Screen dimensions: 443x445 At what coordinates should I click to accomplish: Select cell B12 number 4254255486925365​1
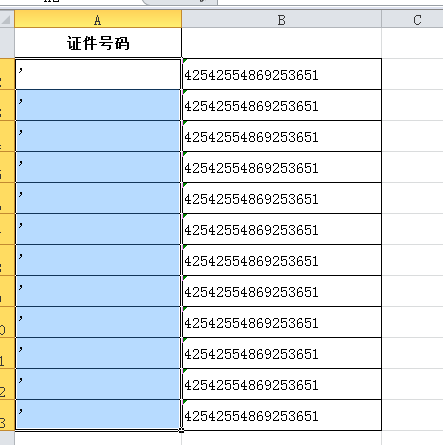click(x=282, y=384)
